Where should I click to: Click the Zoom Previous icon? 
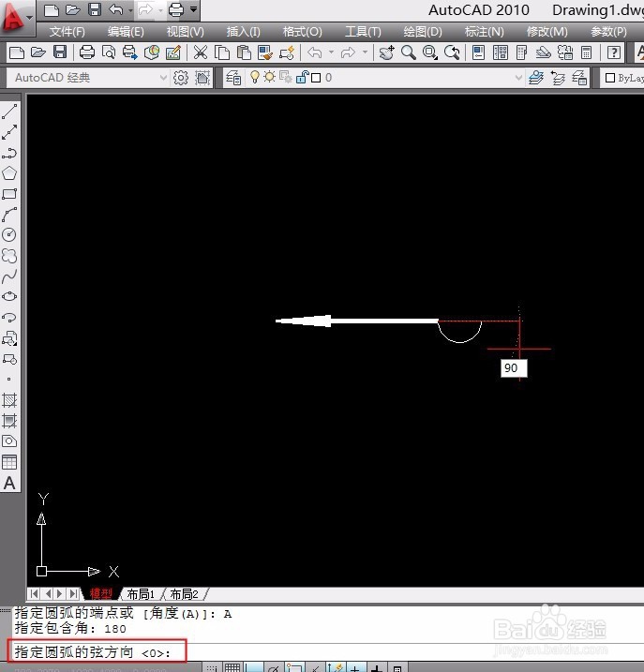[x=452, y=52]
